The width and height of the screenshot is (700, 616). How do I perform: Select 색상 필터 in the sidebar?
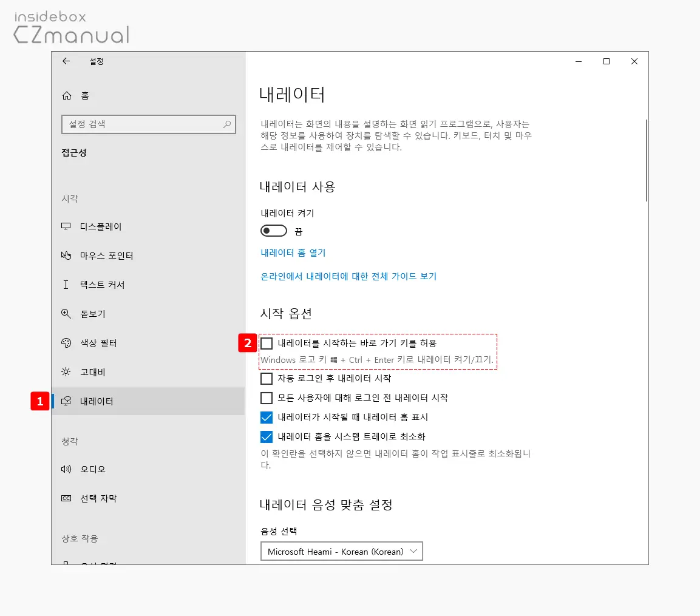[148, 343]
